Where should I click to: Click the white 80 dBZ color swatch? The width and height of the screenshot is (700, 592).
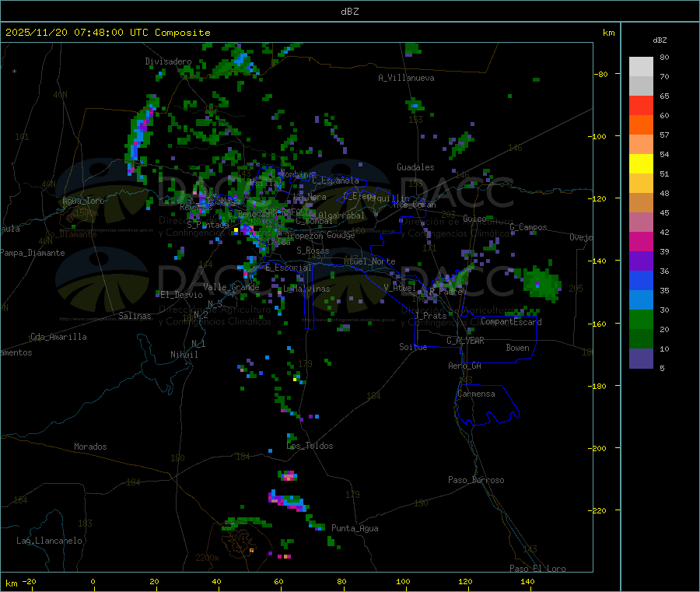point(641,67)
